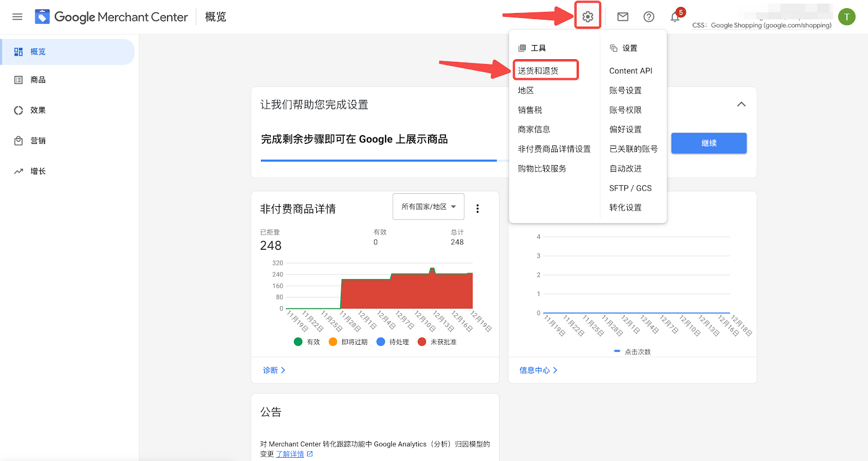Click the Google Merchant Center logo
Viewport: 868px width, 461px height.
pyautogui.click(x=111, y=17)
